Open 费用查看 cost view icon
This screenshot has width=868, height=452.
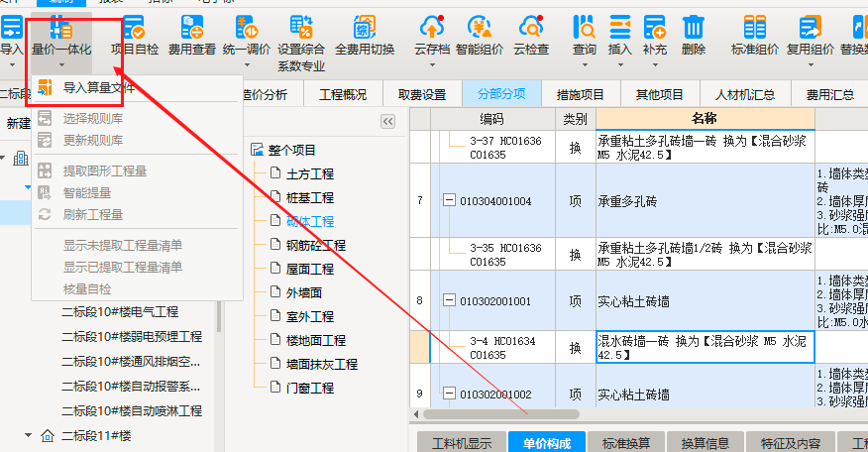coord(192,28)
